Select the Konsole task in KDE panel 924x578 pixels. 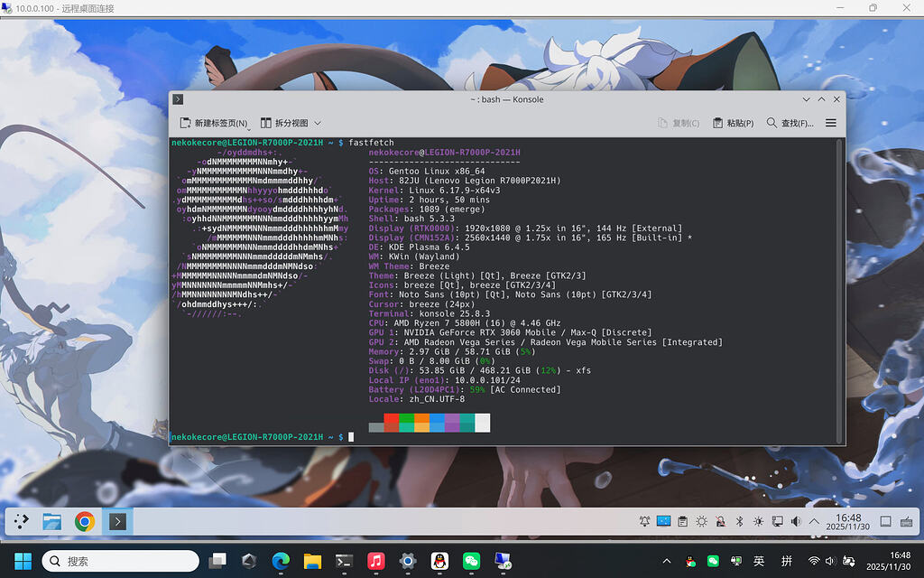tap(117, 521)
